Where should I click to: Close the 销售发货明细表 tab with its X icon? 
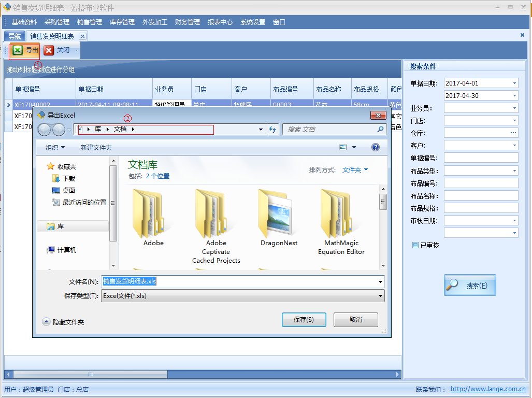(x=82, y=36)
